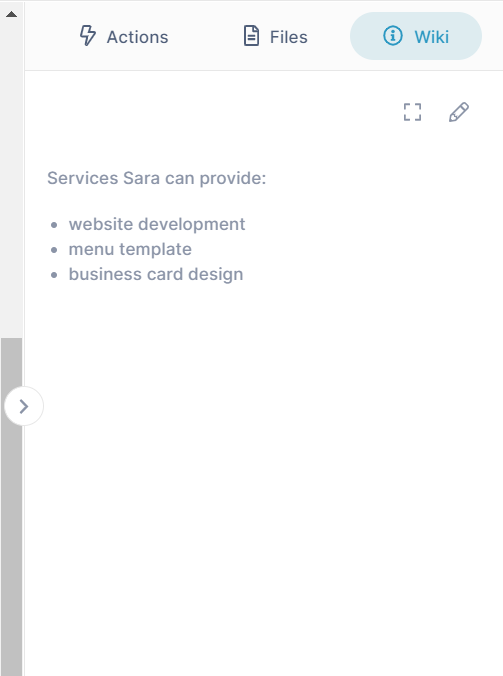The image size is (503, 676).
Task: Click the bullet before "website development"
Action: pyautogui.click(x=54, y=225)
